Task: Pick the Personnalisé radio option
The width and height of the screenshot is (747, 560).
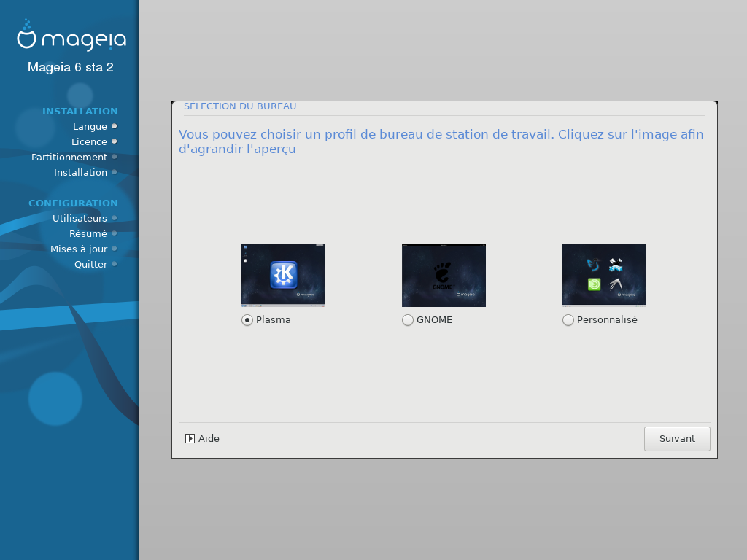Action: 568,320
